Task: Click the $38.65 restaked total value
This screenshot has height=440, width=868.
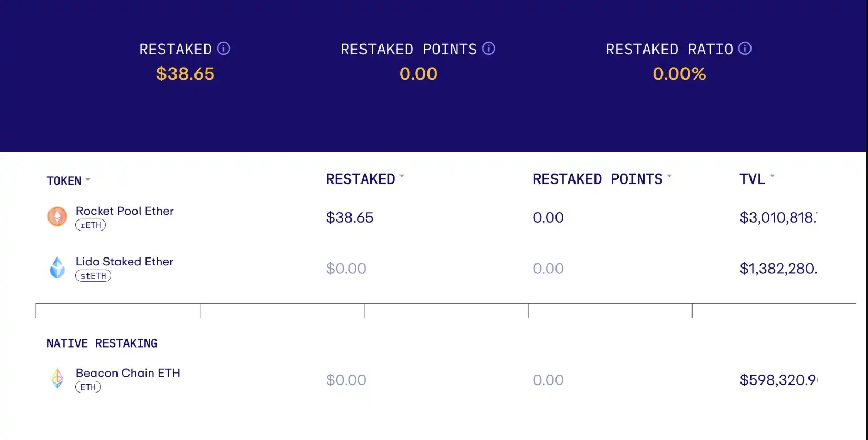Action: coord(185,73)
